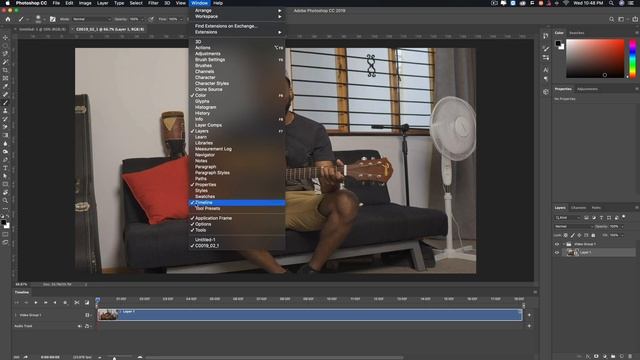Switch to the Swatches tab

coord(576,33)
